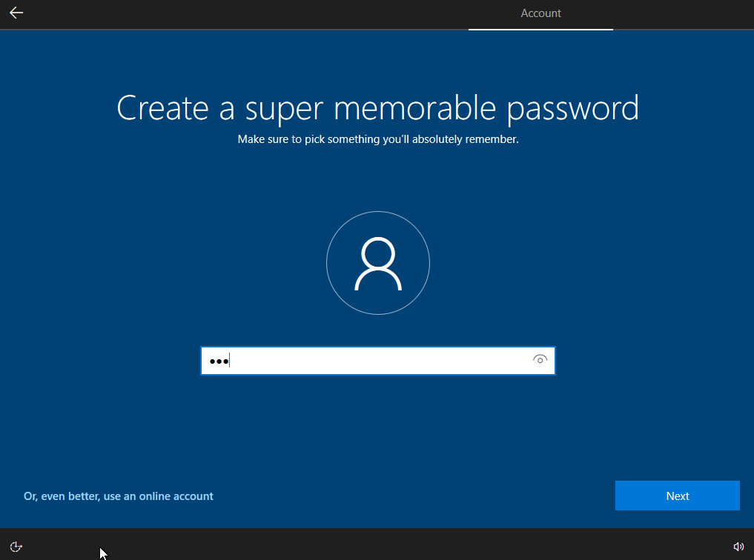Click the empty middle of the password field
Image resolution: width=754 pixels, height=560 pixels.
377,361
